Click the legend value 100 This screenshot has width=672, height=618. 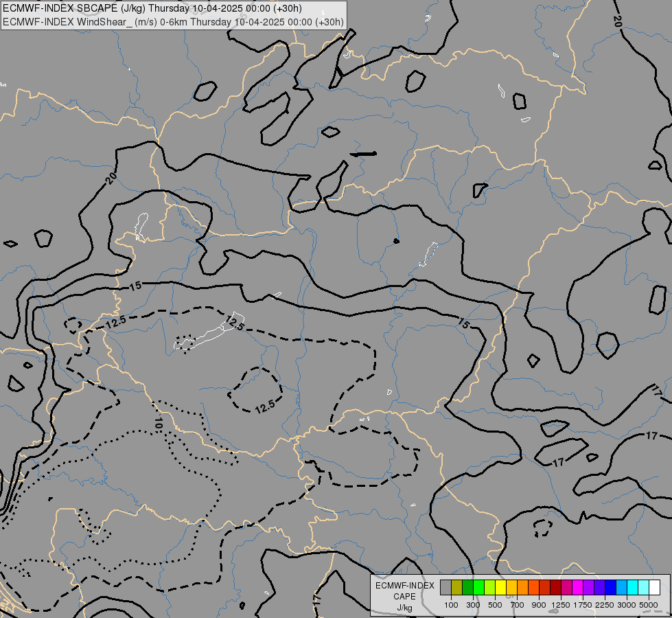[x=451, y=605]
